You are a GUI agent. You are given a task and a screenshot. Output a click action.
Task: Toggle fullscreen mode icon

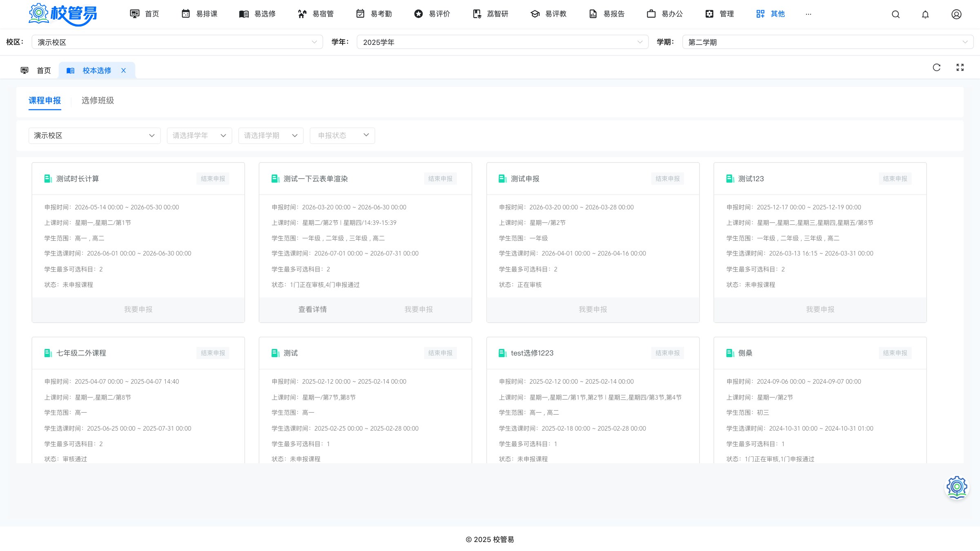(960, 67)
